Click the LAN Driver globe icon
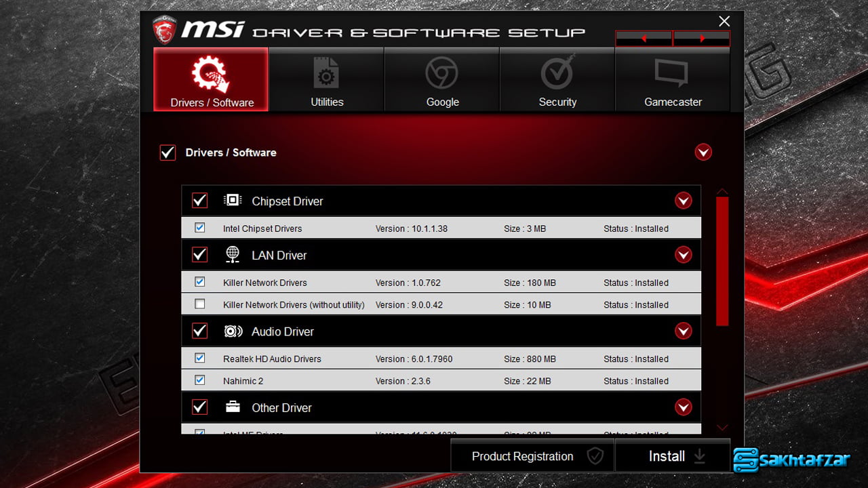The image size is (868, 488). (233, 255)
